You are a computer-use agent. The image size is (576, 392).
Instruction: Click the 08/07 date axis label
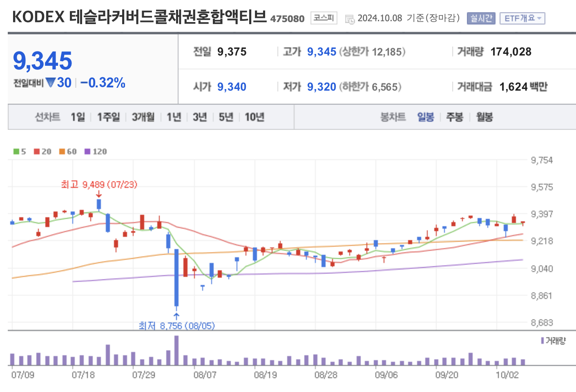[205, 375]
